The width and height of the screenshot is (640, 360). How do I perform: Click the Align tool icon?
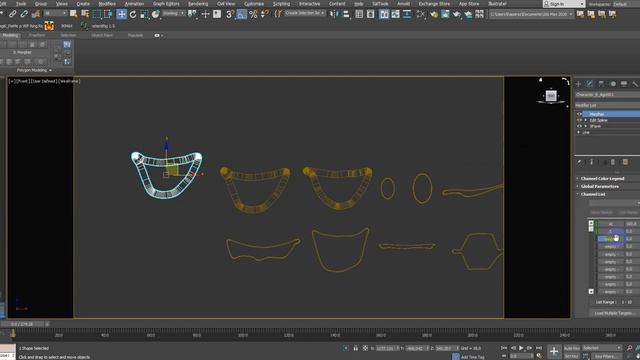[346, 14]
